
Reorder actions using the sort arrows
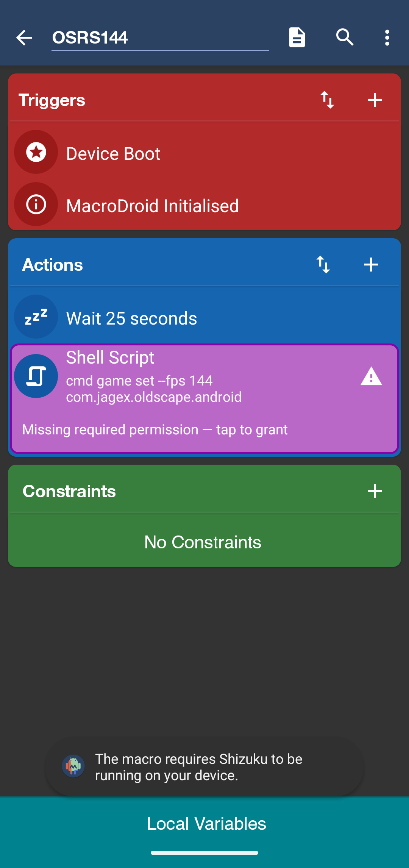click(x=323, y=265)
